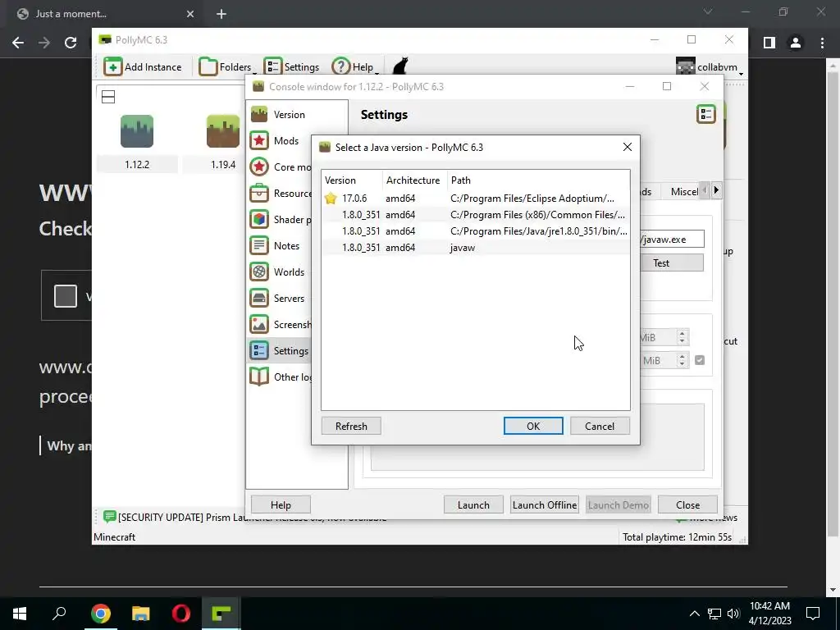Click the black cat icon in toolbar
This screenshot has height=630, width=840.
(x=400, y=66)
